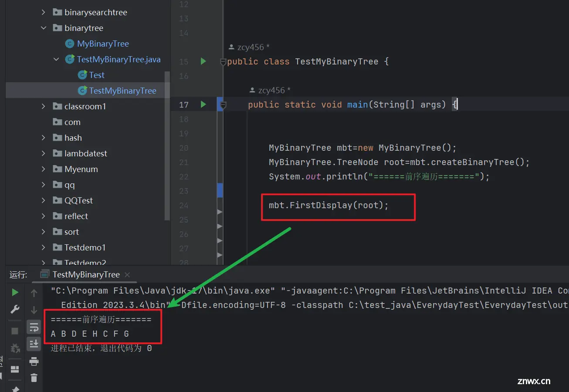The height and width of the screenshot is (392, 569).
Task: Select the lambdatest folder label
Action: click(x=86, y=153)
